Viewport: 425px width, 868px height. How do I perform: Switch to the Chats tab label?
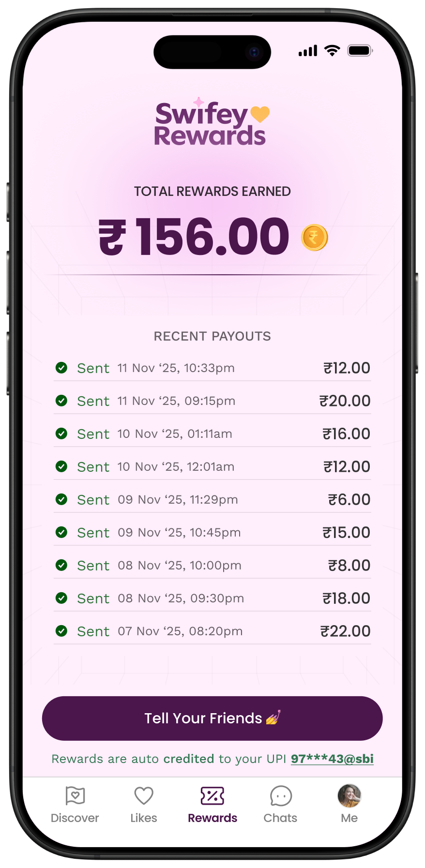(x=280, y=818)
